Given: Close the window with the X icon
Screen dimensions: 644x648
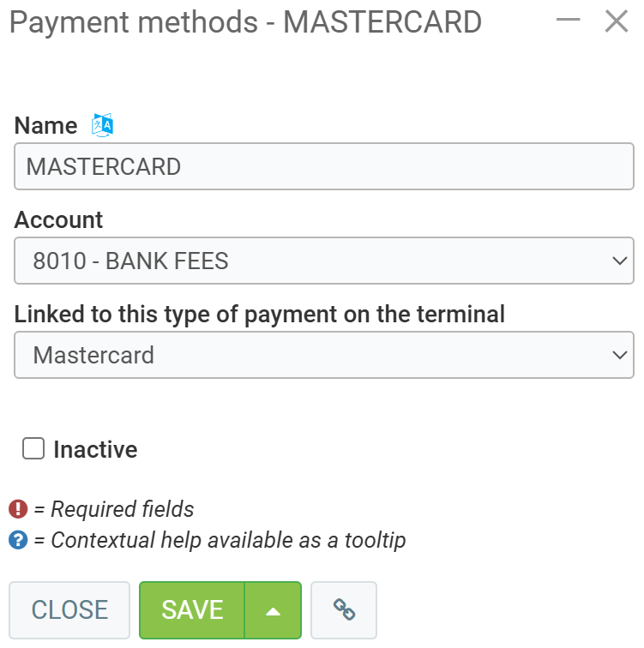Looking at the screenshot, I should click(617, 21).
